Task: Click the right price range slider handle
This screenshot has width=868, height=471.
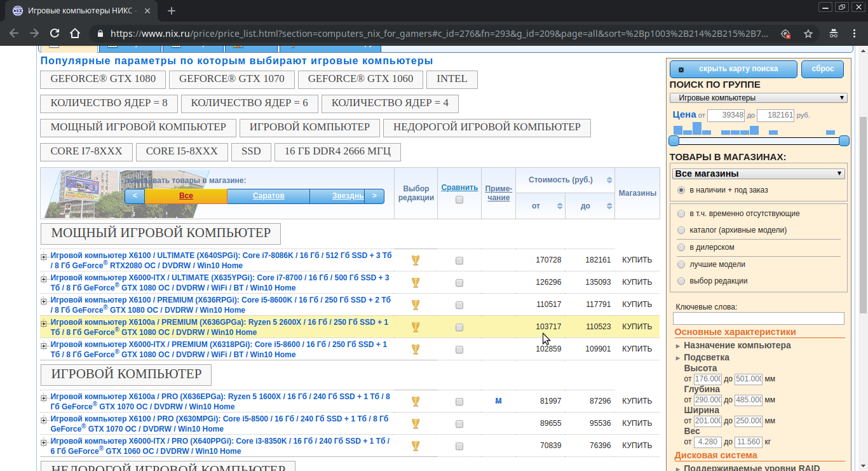Action: coord(844,140)
